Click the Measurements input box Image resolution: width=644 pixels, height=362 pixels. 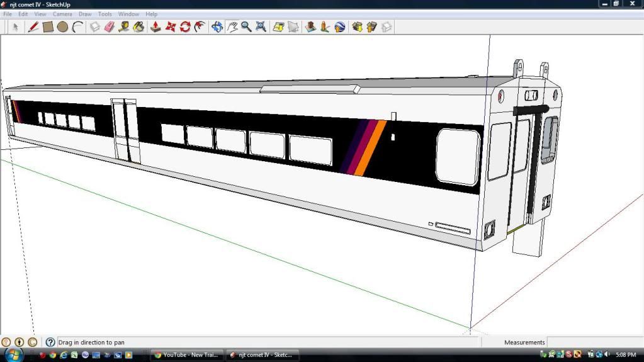point(594,342)
